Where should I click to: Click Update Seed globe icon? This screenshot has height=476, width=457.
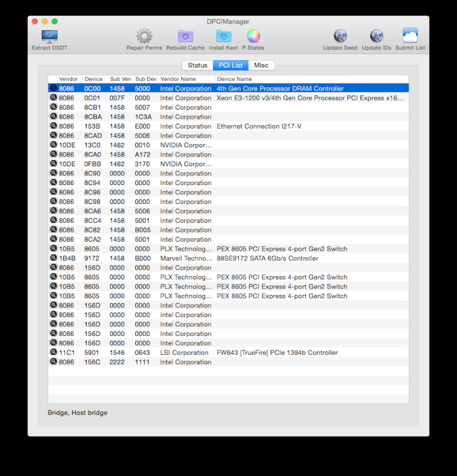click(340, 36)
